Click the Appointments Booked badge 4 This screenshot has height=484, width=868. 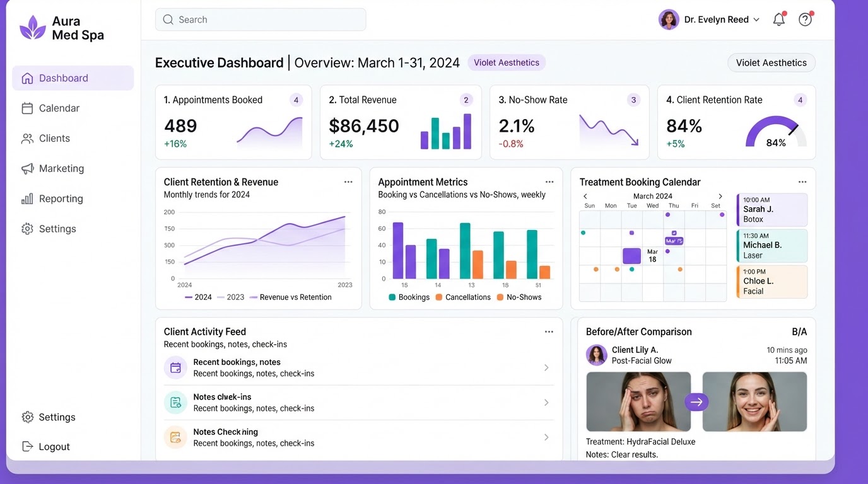click(x=296, y=100)
